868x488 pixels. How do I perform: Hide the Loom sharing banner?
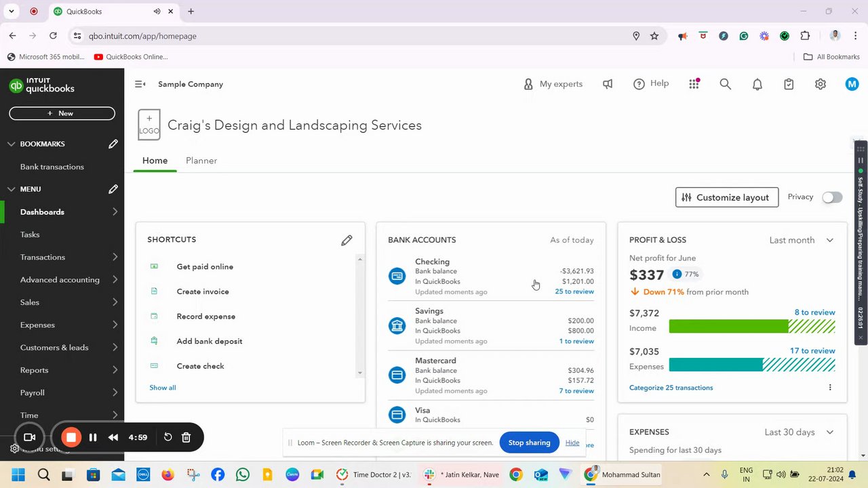[x=572, y=443]
